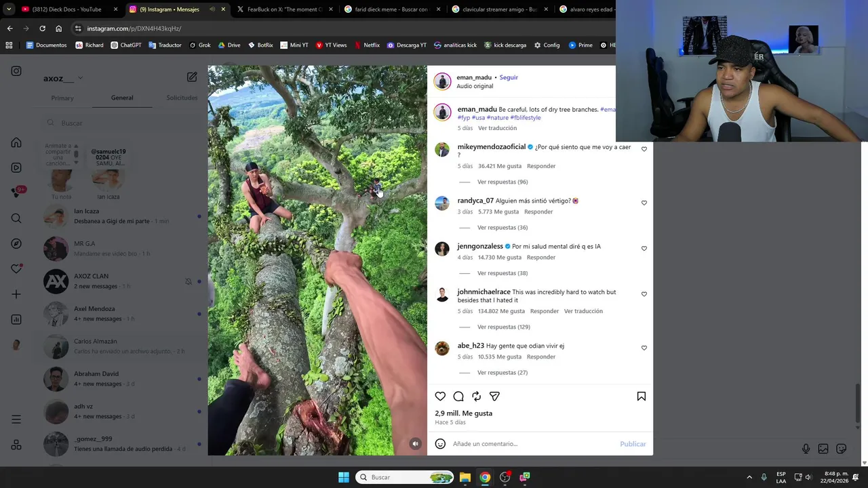Click the address bar URL
This screenshot has width=868, height=488.
(x=134, y=28)
